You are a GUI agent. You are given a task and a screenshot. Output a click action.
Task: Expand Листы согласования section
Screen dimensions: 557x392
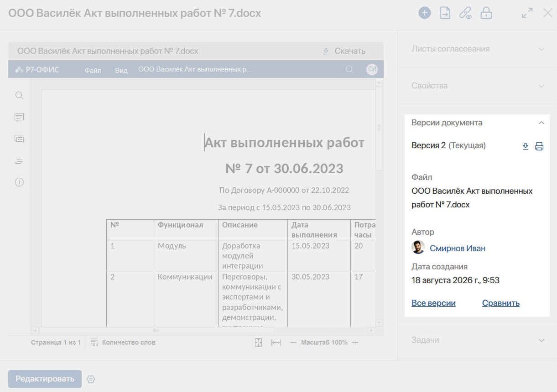coord(478,49)
